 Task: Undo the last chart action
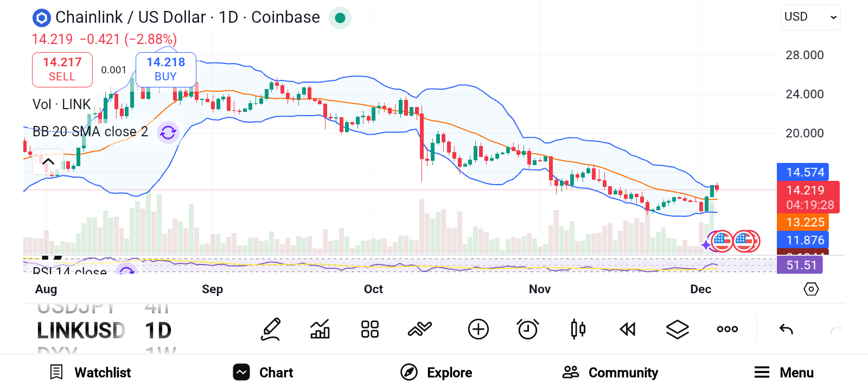tap(786, 329)
